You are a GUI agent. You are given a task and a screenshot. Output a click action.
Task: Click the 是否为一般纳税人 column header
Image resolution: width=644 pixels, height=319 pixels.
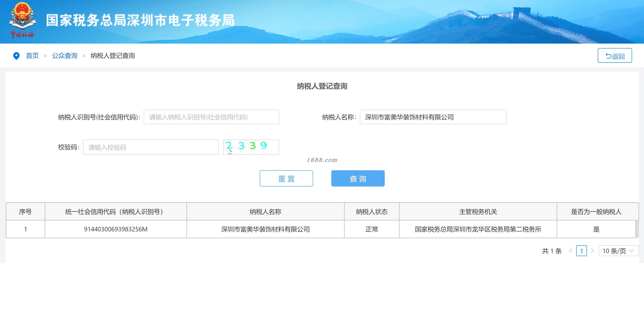(x=596, y=212)
